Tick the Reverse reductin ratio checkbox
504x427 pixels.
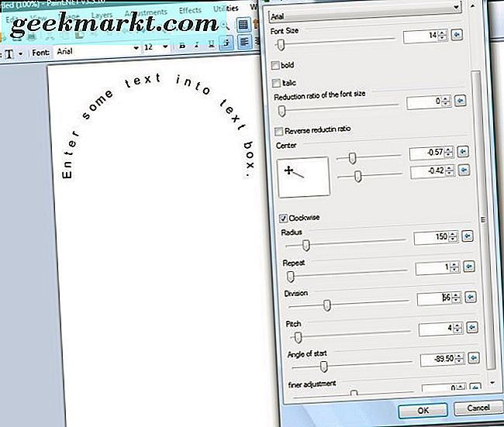pos(282,131)
